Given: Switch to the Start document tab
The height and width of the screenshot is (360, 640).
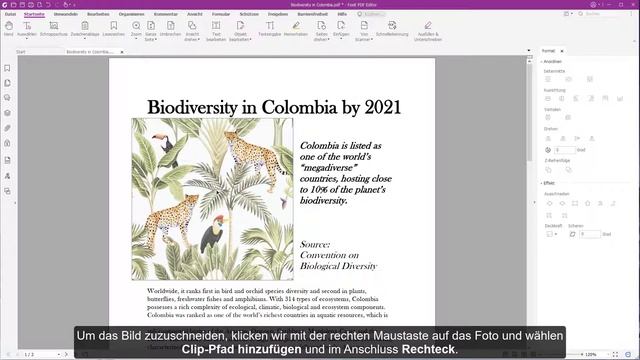Looking at the screenshot, I should coord(20,52).
